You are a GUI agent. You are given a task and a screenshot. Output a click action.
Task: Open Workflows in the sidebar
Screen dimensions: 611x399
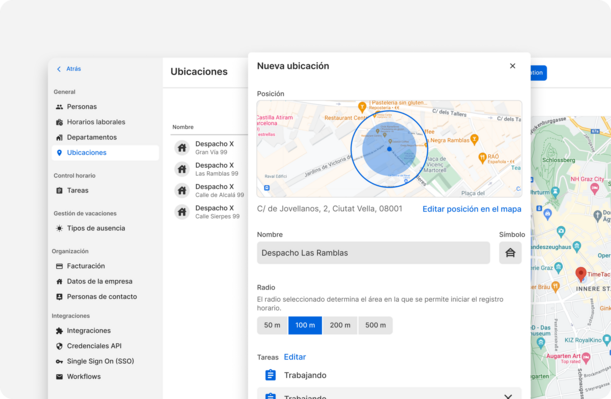[83, 376]
